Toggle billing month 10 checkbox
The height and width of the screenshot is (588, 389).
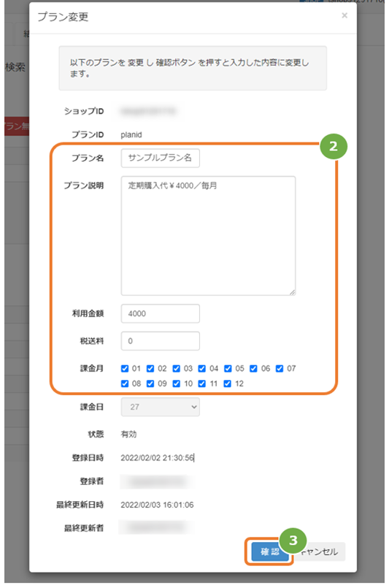pos(176,383)
